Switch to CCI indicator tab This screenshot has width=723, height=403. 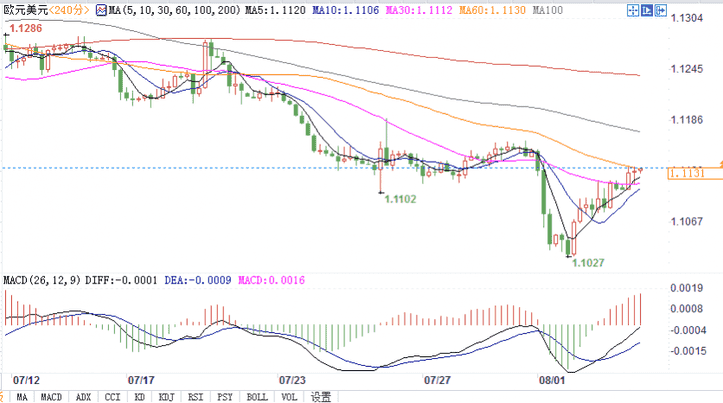coord(114,397)
